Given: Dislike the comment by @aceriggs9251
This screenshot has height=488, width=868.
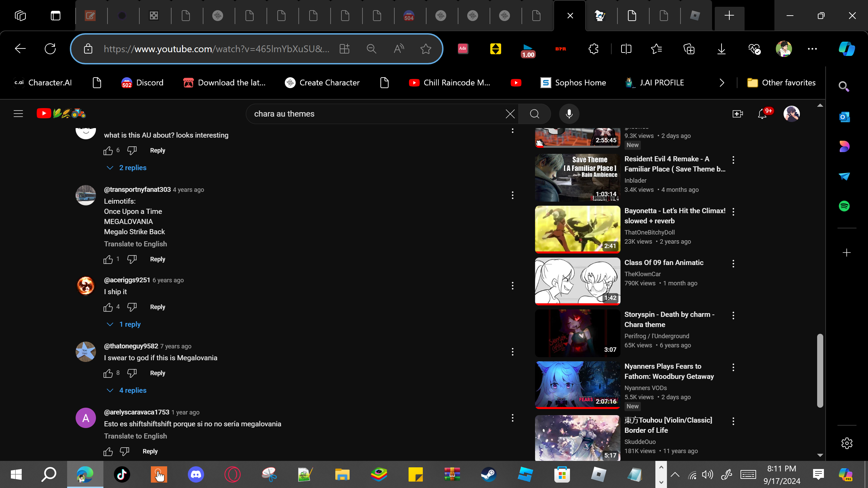Looking at the screenshot, I should tap(132, 307).
